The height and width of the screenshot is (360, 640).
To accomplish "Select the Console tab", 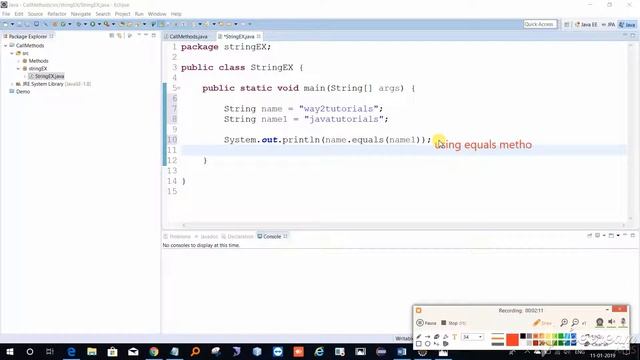I will (x=272, y=236).
